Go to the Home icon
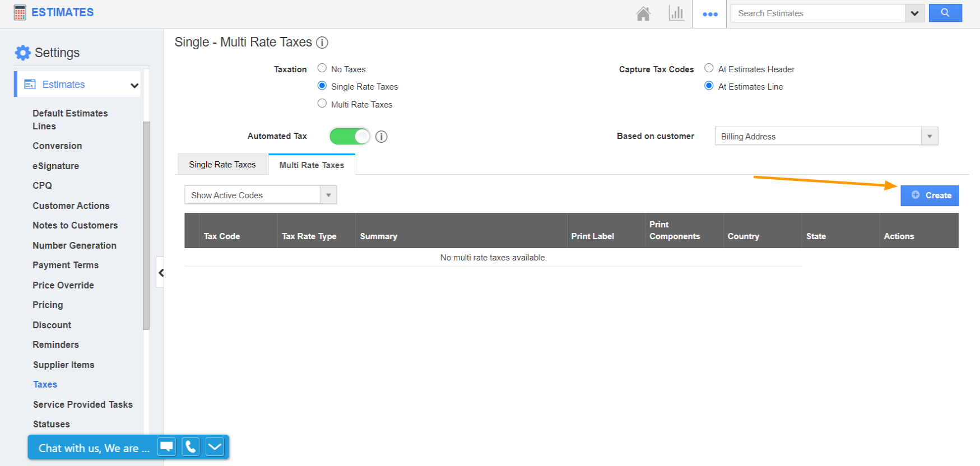This screenshot has height=466, width=980. [643, 13]
